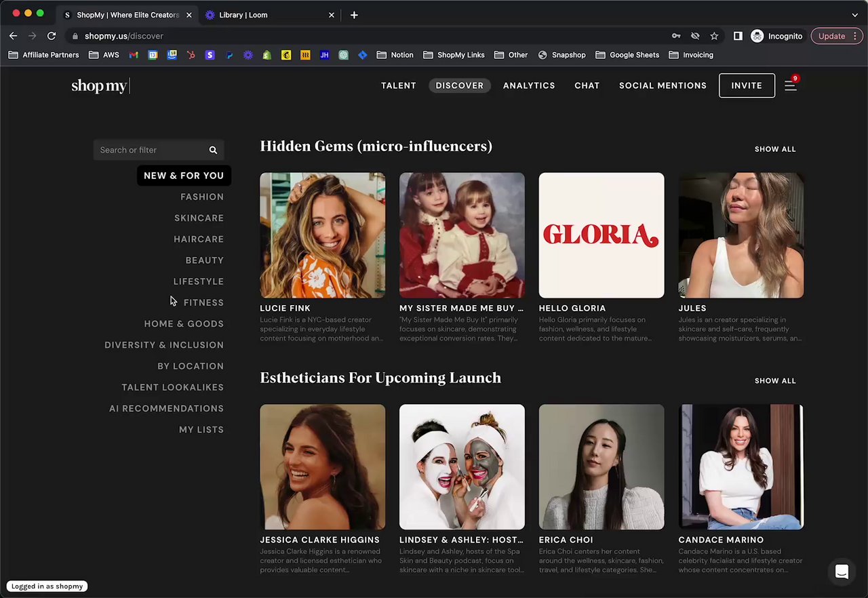Expand the Notion bookmark folder
The image size is (868, 598).
[395, 55]
